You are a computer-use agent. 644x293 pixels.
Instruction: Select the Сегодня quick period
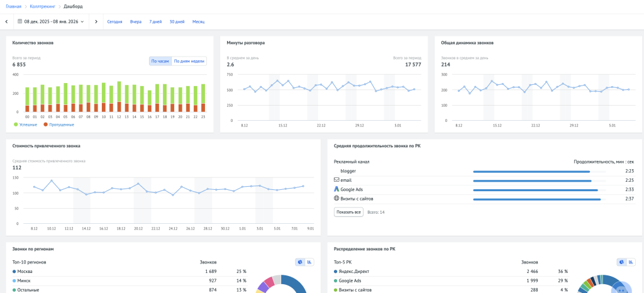(114, 21)
